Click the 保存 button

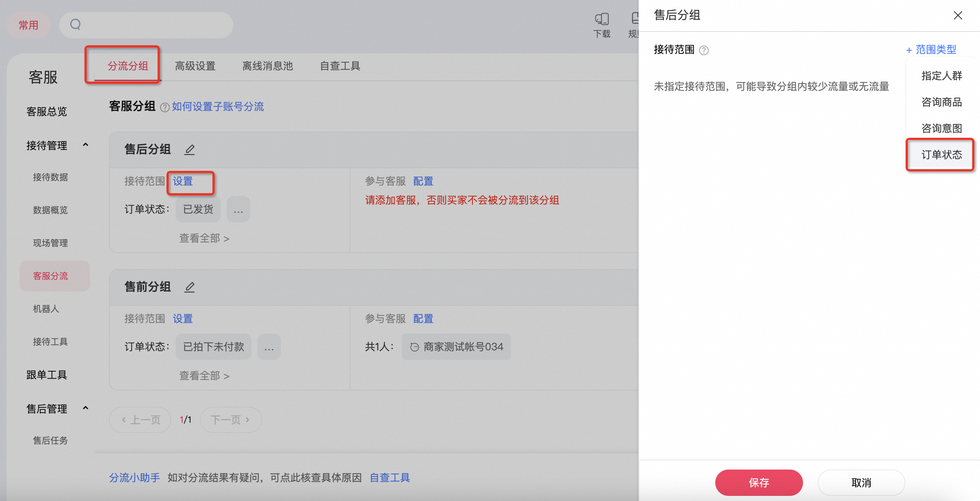coord(759,482)
